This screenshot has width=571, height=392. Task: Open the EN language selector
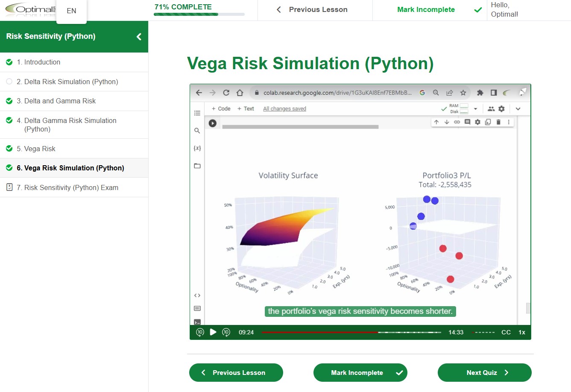71,11
